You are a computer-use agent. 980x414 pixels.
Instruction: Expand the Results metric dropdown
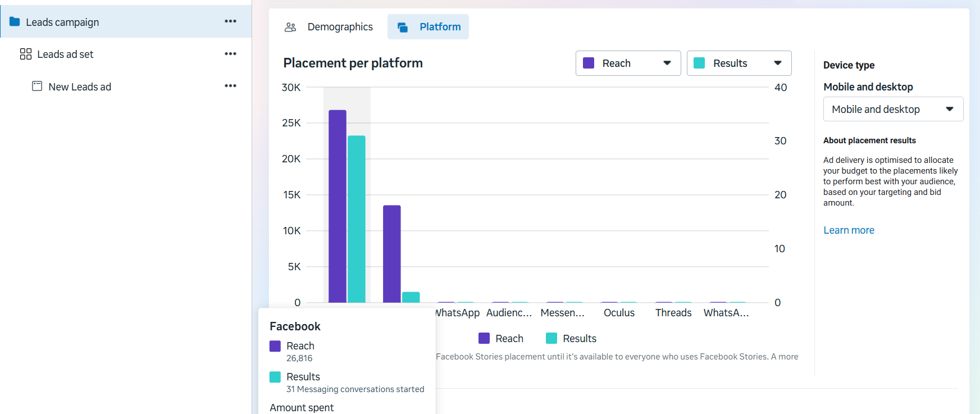[x=739, y=63]
